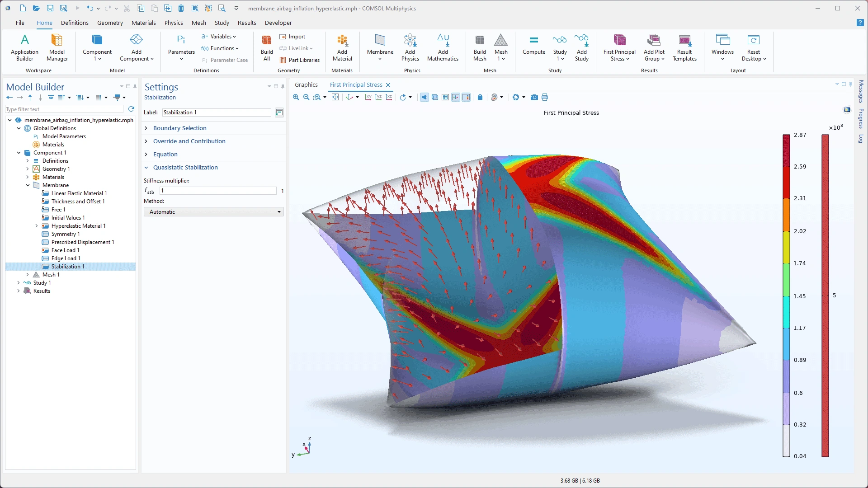
Task: Toggle the color legend display
Action: coord(466,97)
